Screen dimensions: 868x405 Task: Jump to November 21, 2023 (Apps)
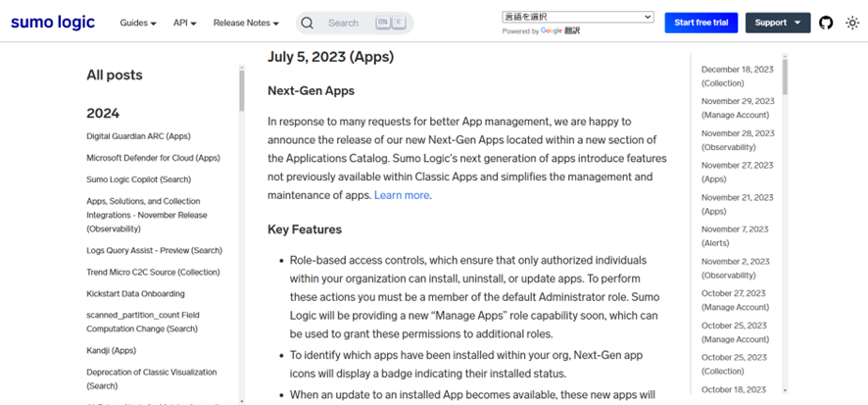tap(738, 204)
